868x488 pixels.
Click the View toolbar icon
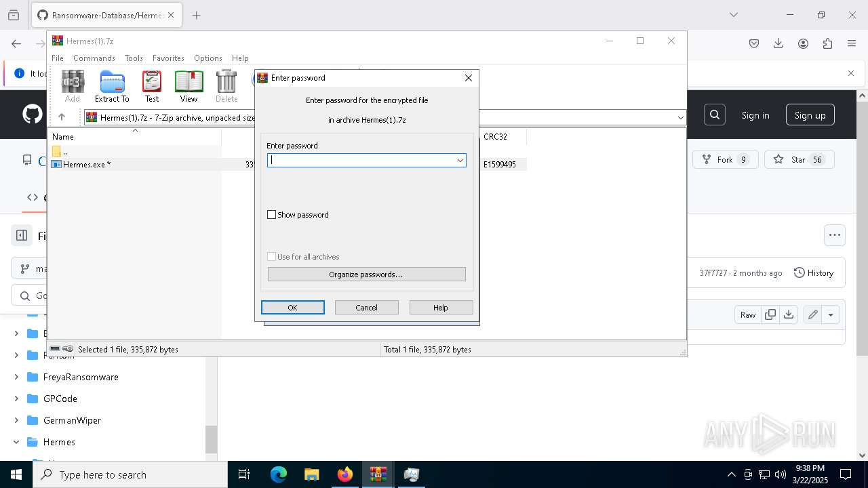click(189, 86)
